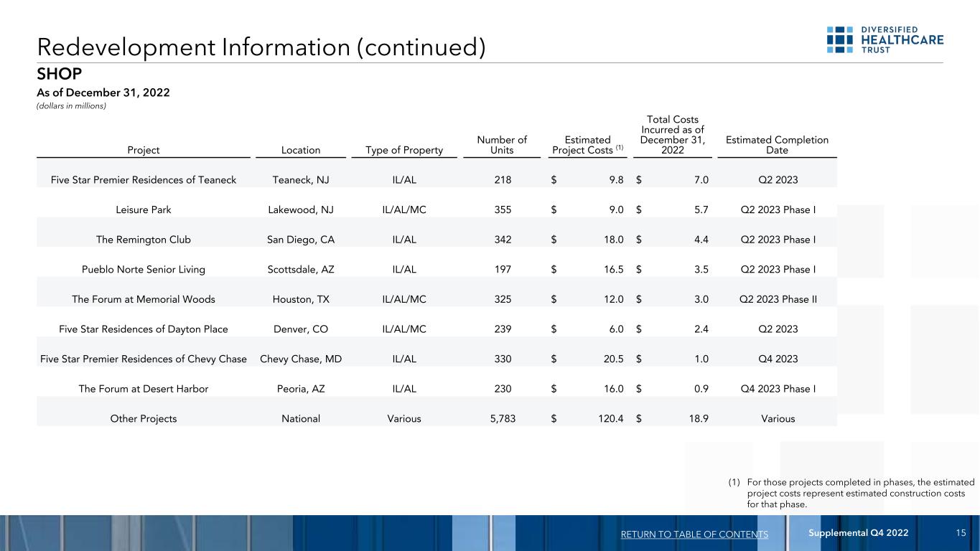Select the Estimated Project Costs header
This screenshot has width=980, height=551.
tap(587, 145)
